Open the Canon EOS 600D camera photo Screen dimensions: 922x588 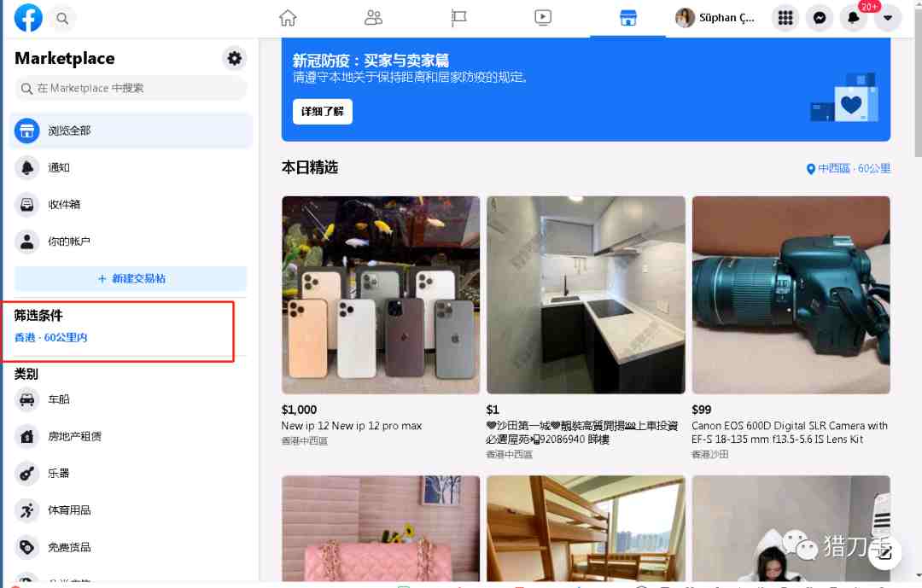point(791,294)
